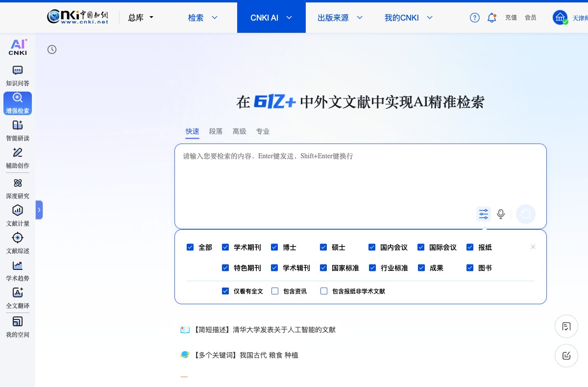Image resolution: width=588 pixels, height=387 pixels.
Task: Click the institution account avatar
Action: coord(560,18)
